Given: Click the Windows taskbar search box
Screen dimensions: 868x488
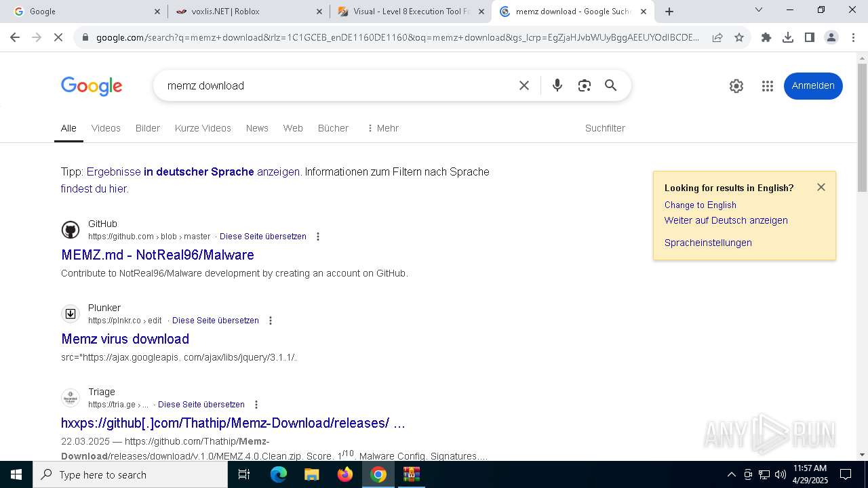Looking at the screenshot, I should point(130,474).
